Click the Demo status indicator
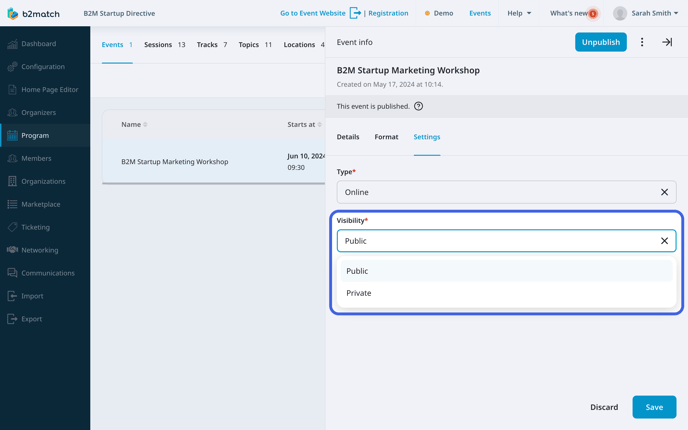The width and height of the screenshot is (688, 430). [439, 13]
